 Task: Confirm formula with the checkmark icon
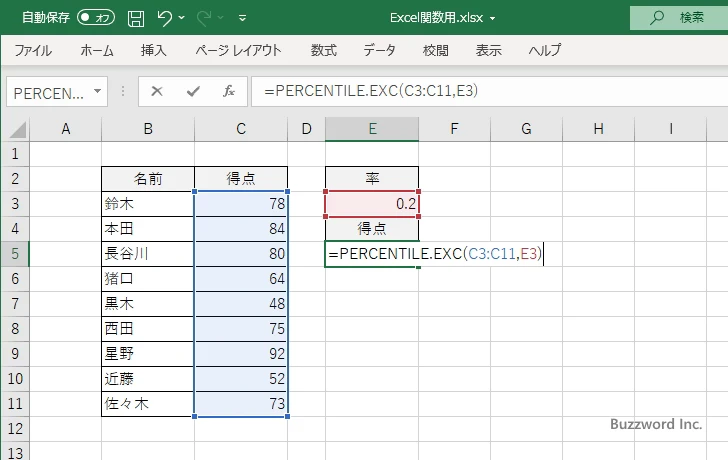(193, 91)
